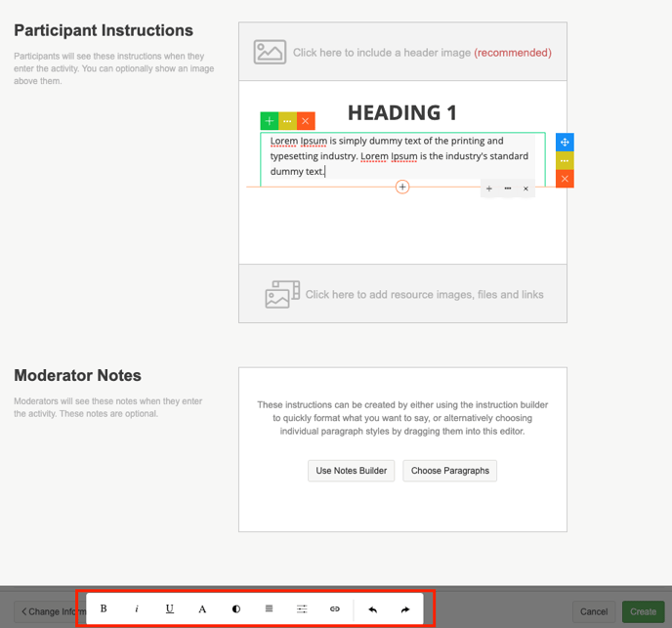Click the Choose Paragraphs button

click(450, 471)
